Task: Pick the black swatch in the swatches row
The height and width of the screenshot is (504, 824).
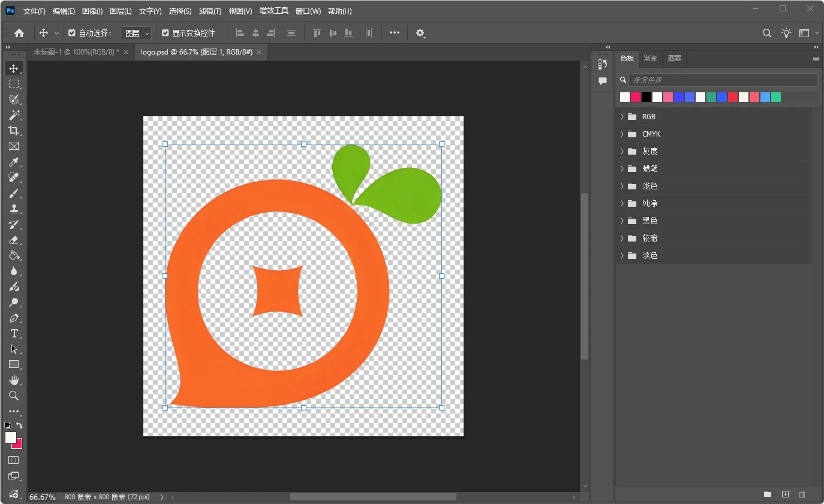Action: click(x=646, y=97)
